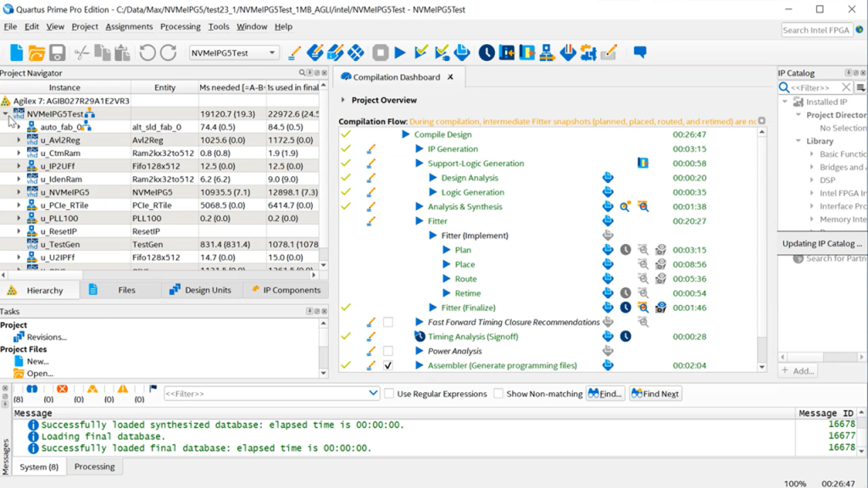Open the message filter dropdown arrow
Screen dimensions: 868x488
click(x=373, y=393)
